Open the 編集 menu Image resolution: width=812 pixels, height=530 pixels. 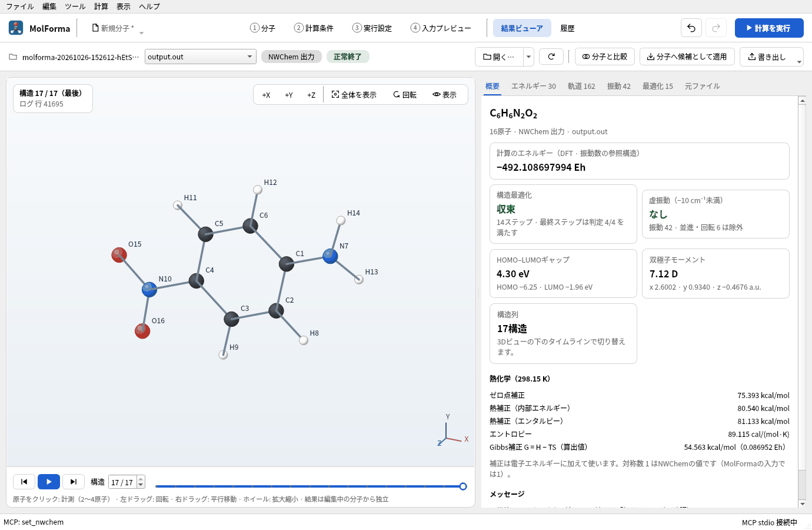pyautogui.click(x=49, y=6)
